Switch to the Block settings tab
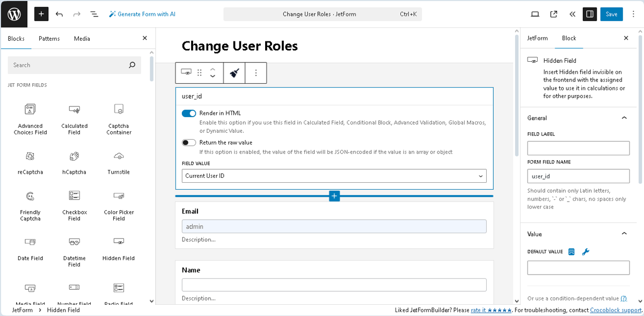644x316 pixels. point(569,38)
